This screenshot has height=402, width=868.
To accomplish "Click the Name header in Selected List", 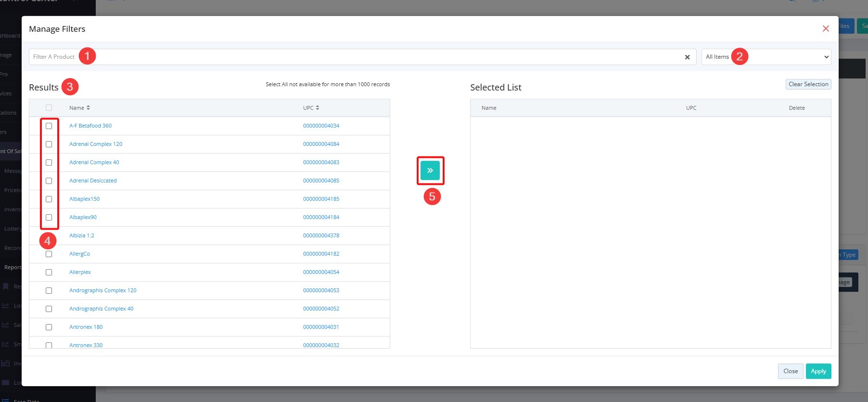I will click(x=489, y=108).
